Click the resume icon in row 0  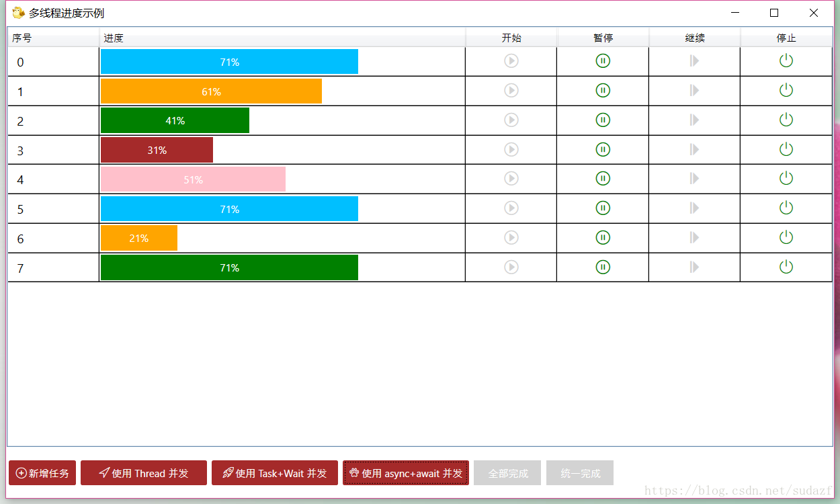tap(694, 61)
